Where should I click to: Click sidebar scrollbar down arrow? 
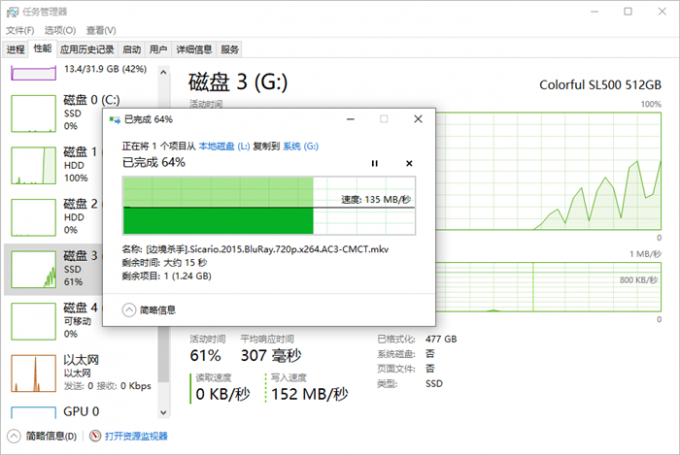163,412
